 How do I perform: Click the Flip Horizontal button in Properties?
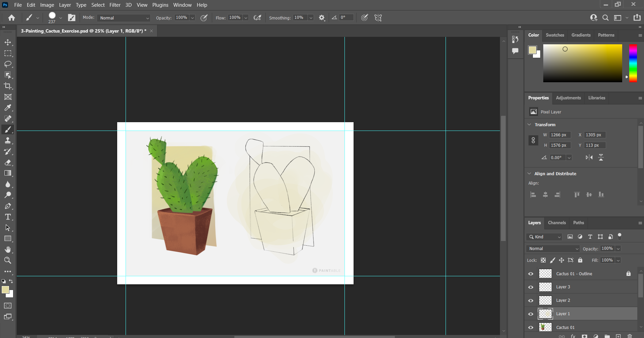click(x=589, y=157)
